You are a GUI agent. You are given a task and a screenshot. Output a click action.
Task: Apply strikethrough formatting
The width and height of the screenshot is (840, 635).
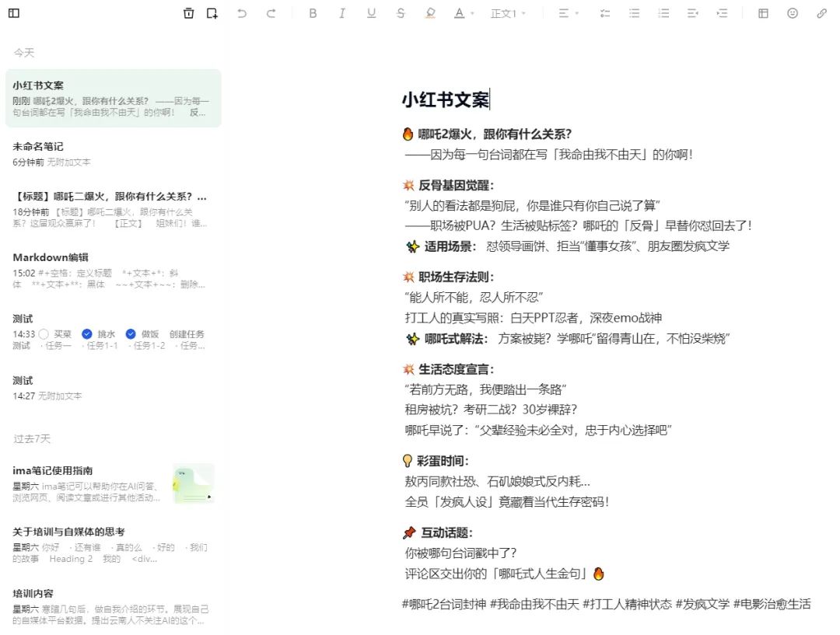(401, 13)
